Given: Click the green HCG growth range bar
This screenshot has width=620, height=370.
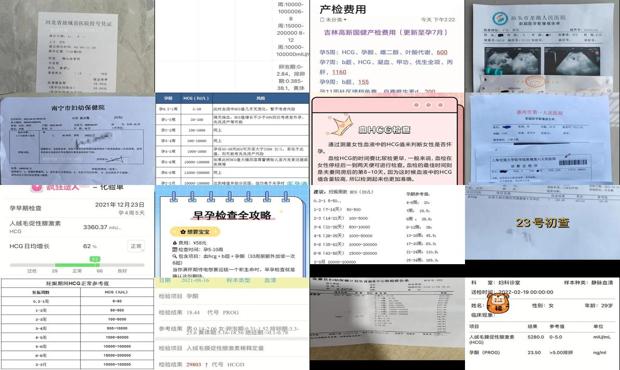Looking at the screenshot, I should 78,265.
